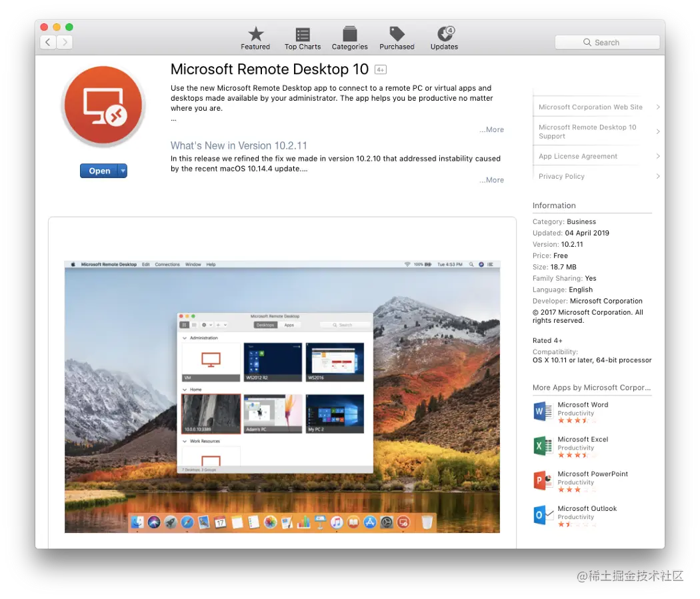Click chevron next to Privacy Policy
700x599 pixels.
(657, 177)
